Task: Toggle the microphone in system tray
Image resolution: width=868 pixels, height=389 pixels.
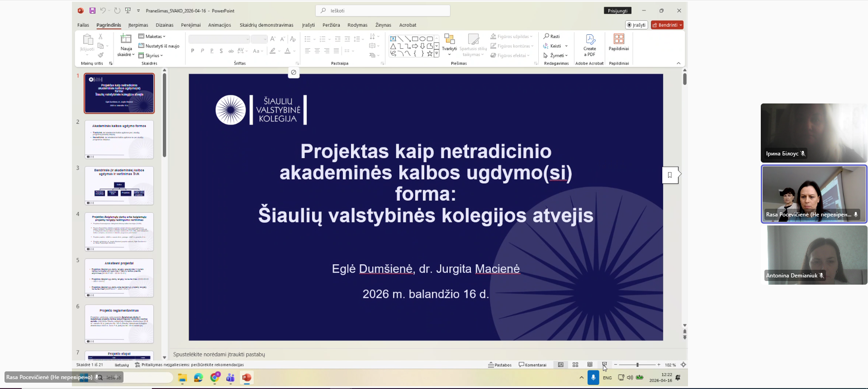Action: [593, 377]
